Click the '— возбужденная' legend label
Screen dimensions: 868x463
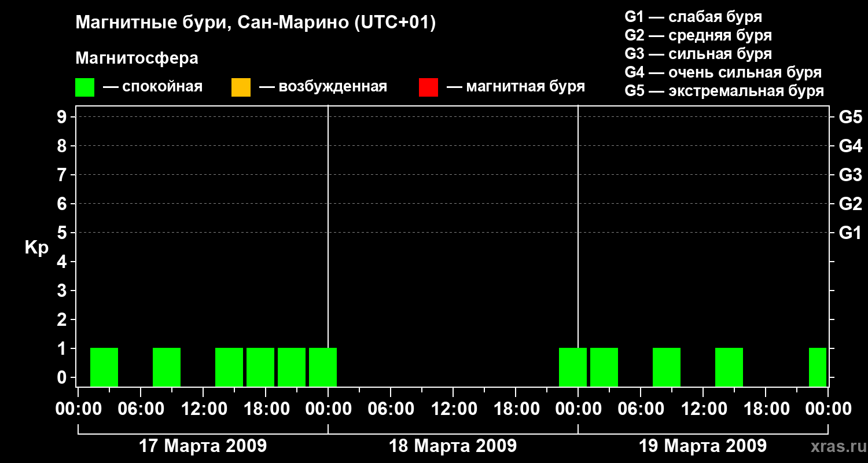(323, 87)
